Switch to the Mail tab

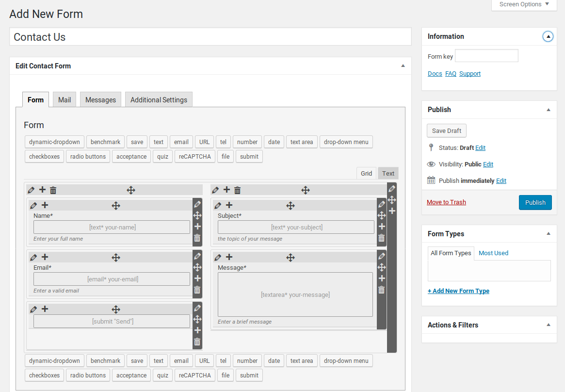65,100
